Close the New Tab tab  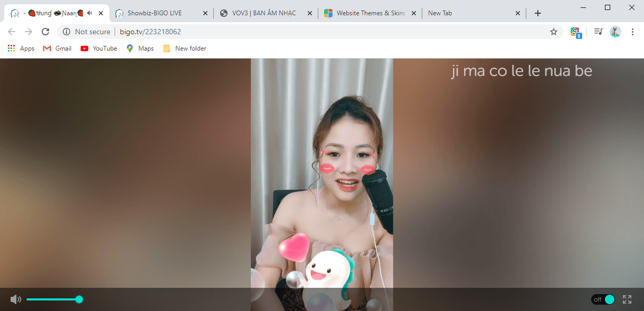pyautogui.click(x=518, y=13)
